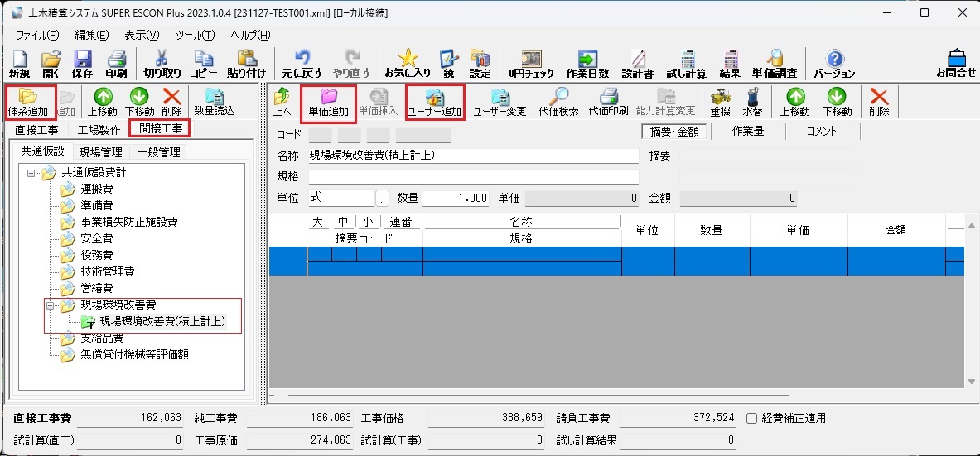Click the 単価調査 price survey icon

coord(775,64)
